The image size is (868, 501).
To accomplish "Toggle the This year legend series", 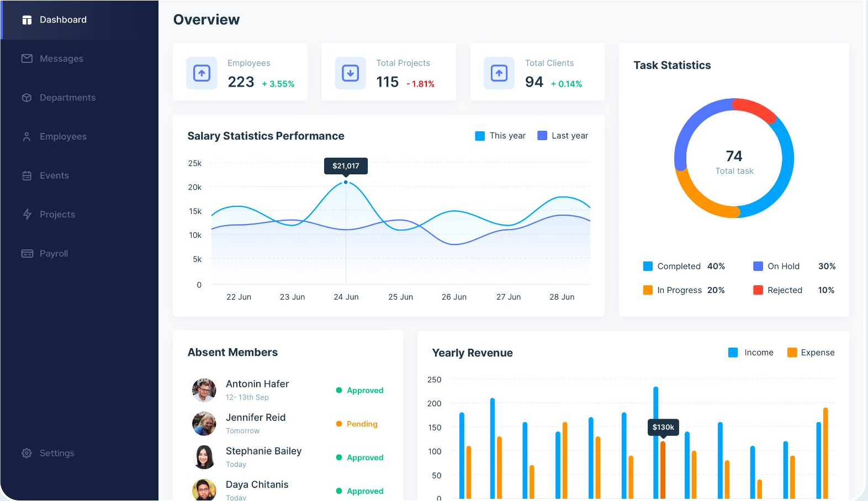I will click(x=500, y=136).
